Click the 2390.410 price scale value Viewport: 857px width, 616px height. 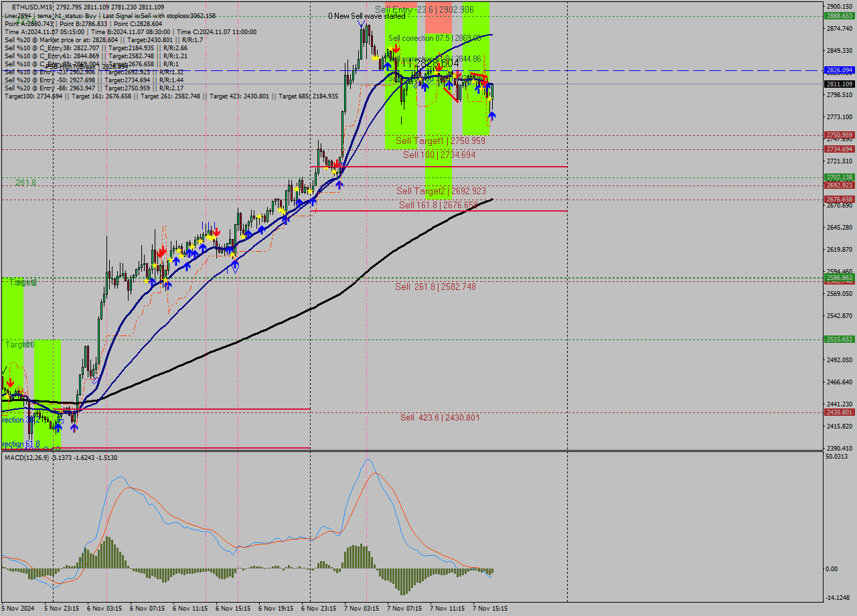[840, 448]
